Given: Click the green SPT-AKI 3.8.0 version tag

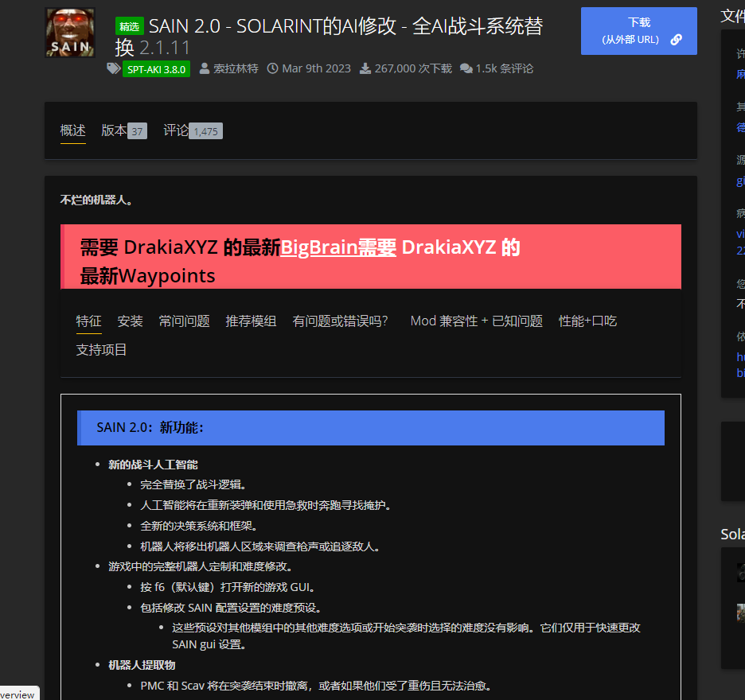Looking at the screenshot, I should [156, 69].
